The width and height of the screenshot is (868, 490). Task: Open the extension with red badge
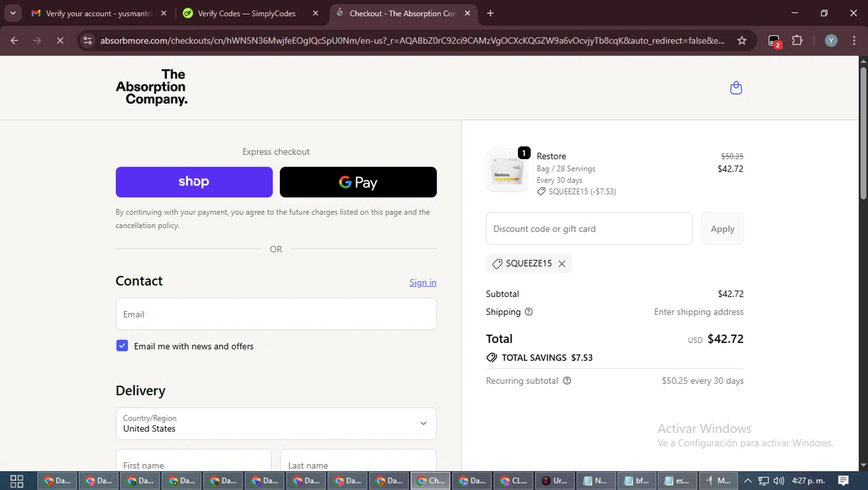pyautogui.click(x=774, y=41)
